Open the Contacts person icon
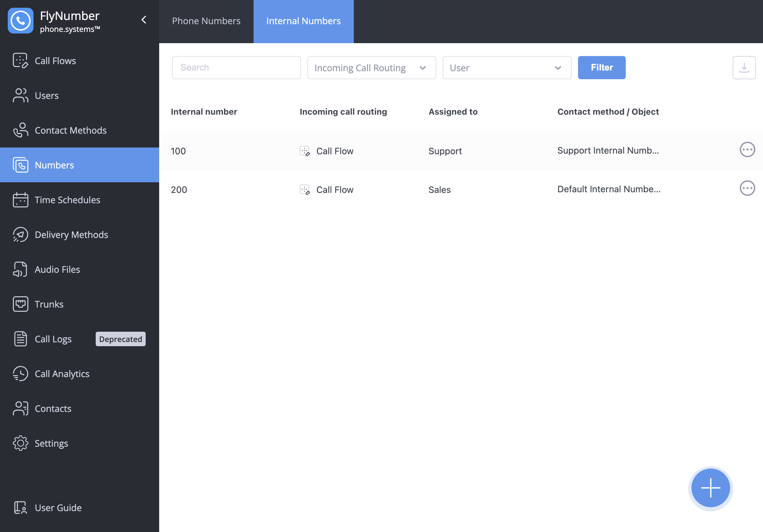 tap(21, 408)
